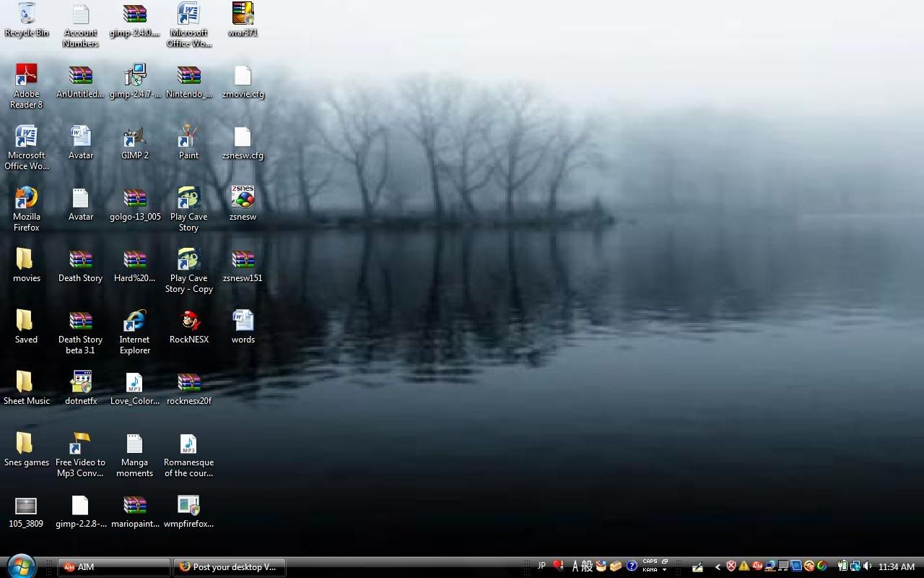Select the zsnesw.cfg file
This screenshot has height=578, width=924.
(243, 143)
